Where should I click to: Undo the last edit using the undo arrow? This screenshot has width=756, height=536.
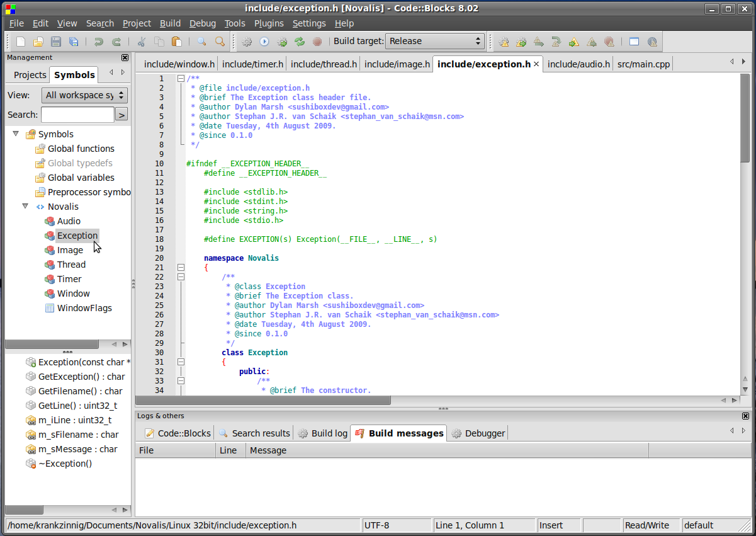(98, 41)
